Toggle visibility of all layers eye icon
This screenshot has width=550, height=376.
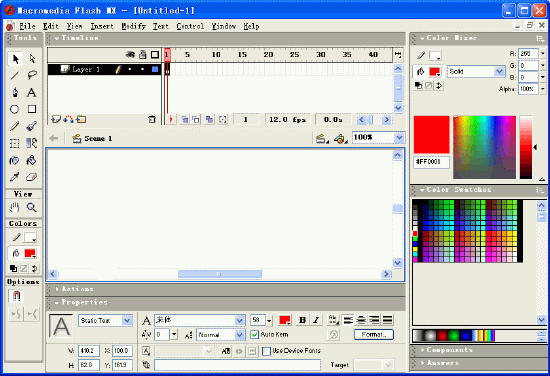[x=130, y=55]
